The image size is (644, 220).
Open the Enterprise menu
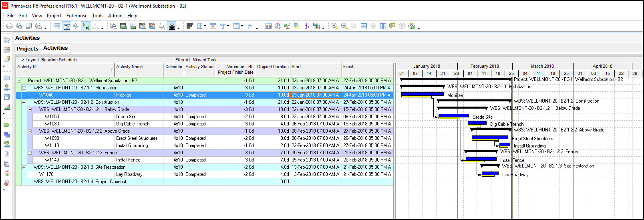(77, 16)
